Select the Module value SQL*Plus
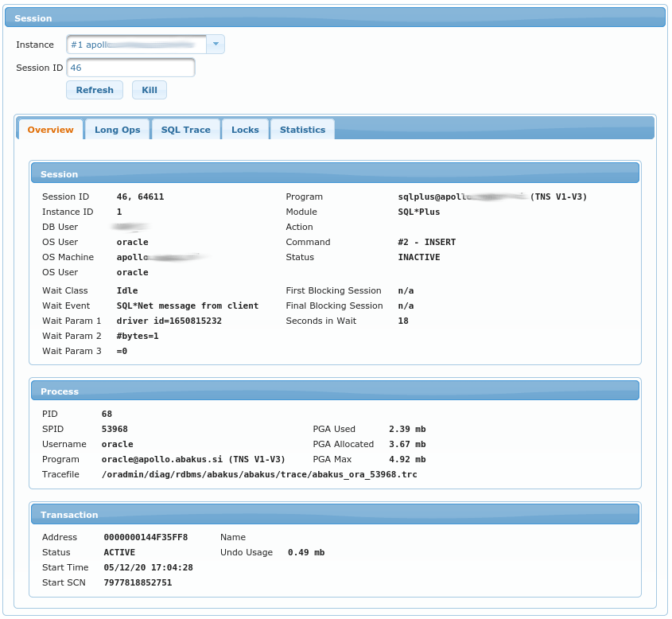672x619 pixels. [419, 212]
